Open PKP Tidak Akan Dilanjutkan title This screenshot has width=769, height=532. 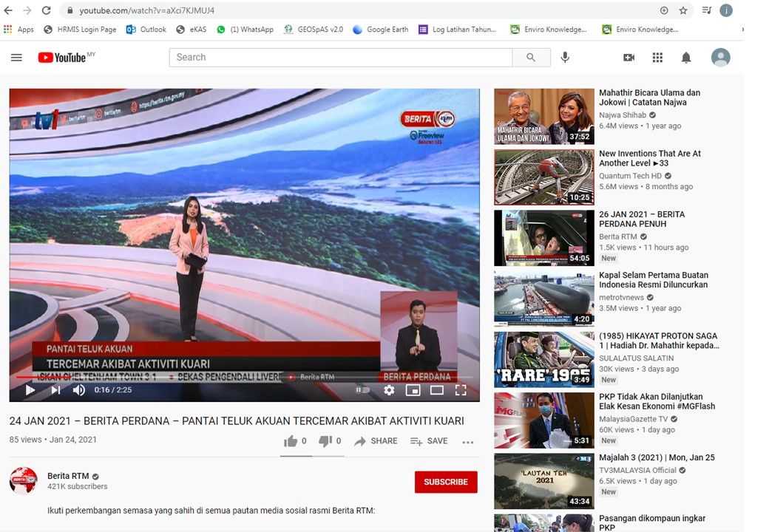coord(657,401)
